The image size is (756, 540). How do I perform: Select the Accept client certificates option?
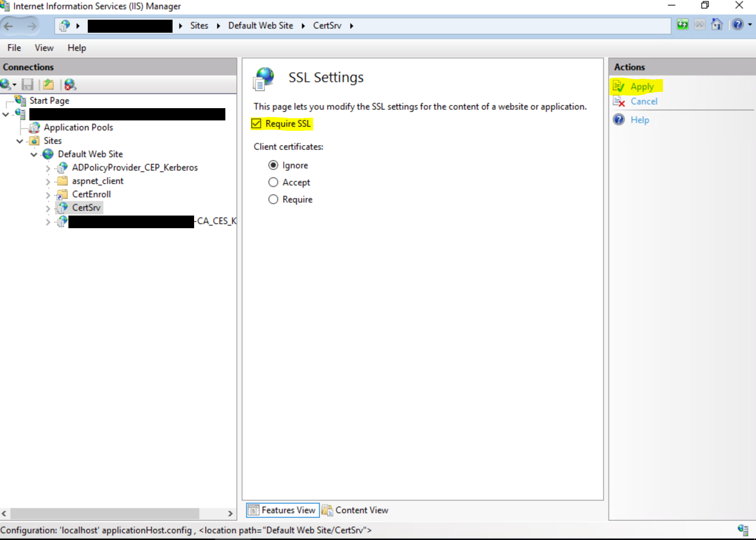click(x=273, y=182)
